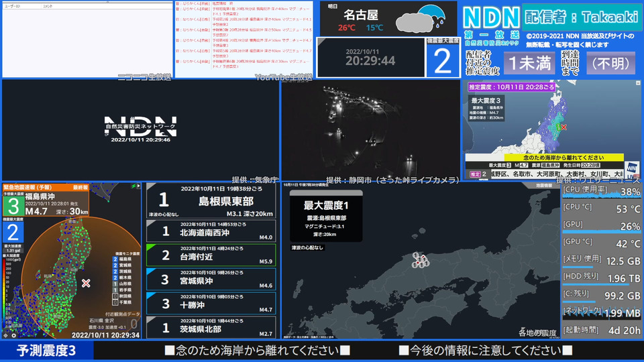Image resolution: width=644 pixels, height=362 pixels.
Task: Click the 千葉県 row in the intensity list
Action: 122,302
